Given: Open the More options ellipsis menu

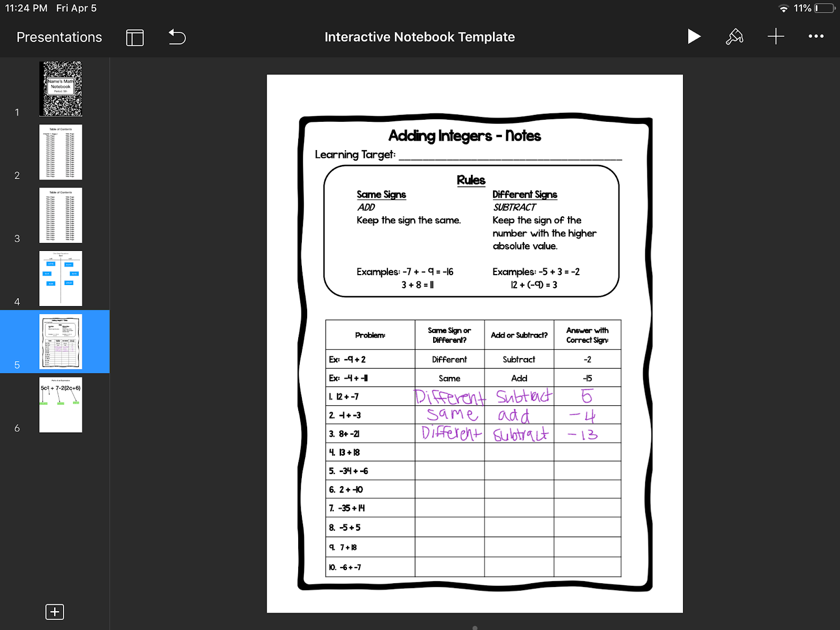Looking at the screenshot, I should 816,37.
